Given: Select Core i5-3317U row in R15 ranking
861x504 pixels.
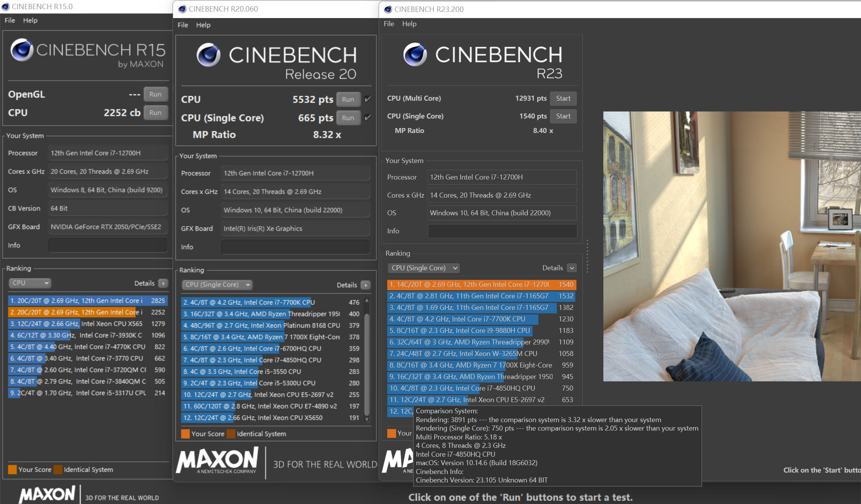Looking at the screenshot, I should [88, 393].
